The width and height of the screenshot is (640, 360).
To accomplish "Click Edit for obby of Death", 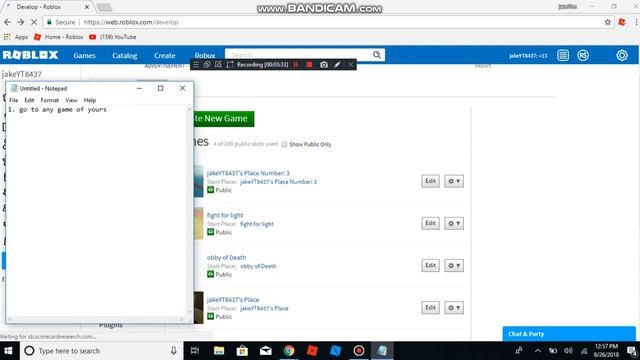I will (431, 265).
